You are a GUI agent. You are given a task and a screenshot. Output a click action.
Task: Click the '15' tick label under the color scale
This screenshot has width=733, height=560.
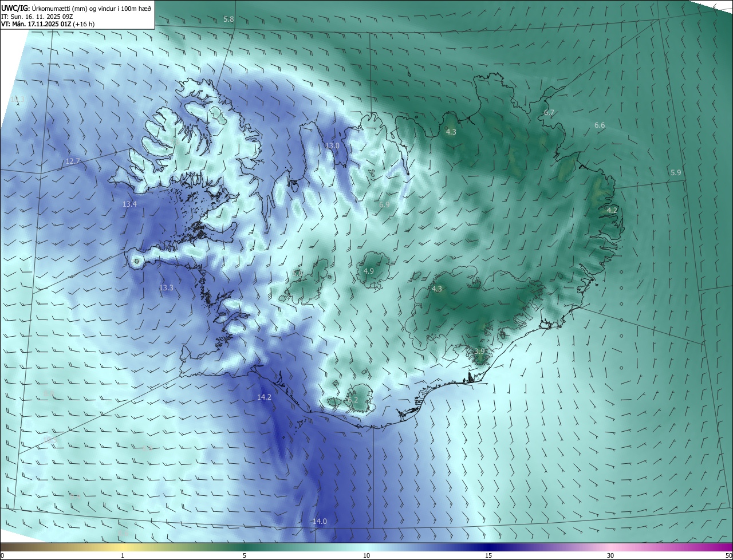(488, 555)
